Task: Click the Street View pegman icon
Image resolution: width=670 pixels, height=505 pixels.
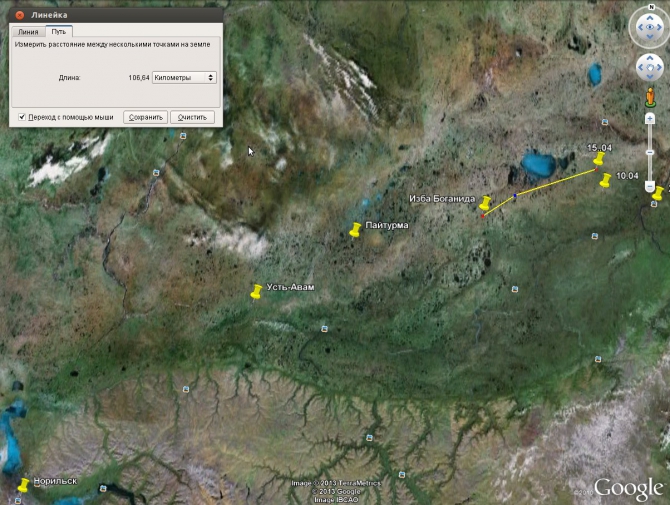Action: coord(650,99)
